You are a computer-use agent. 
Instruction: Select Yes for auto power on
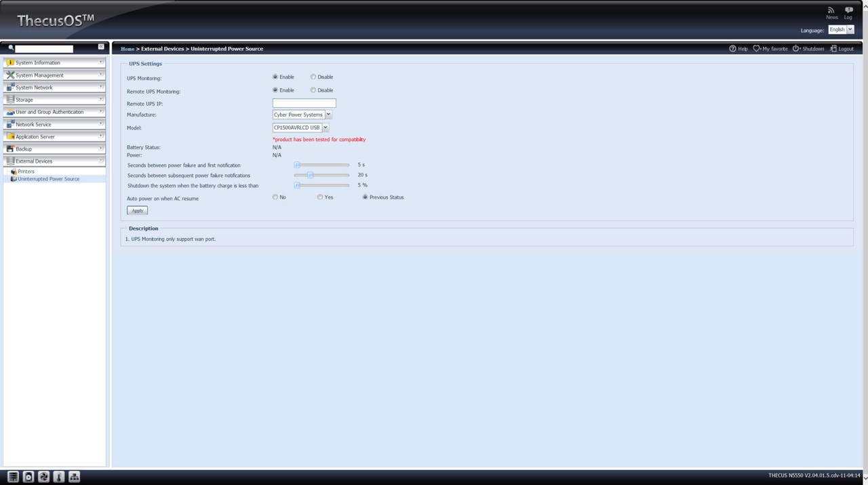pyautogui.click(x=320, y=197)
